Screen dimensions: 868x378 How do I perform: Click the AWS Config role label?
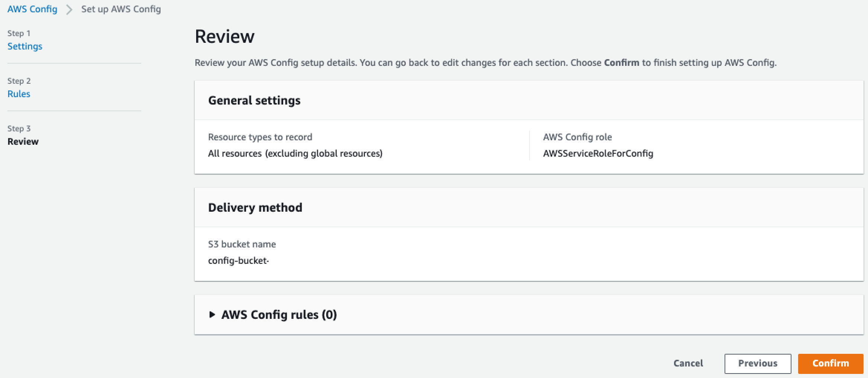[577, 137]
